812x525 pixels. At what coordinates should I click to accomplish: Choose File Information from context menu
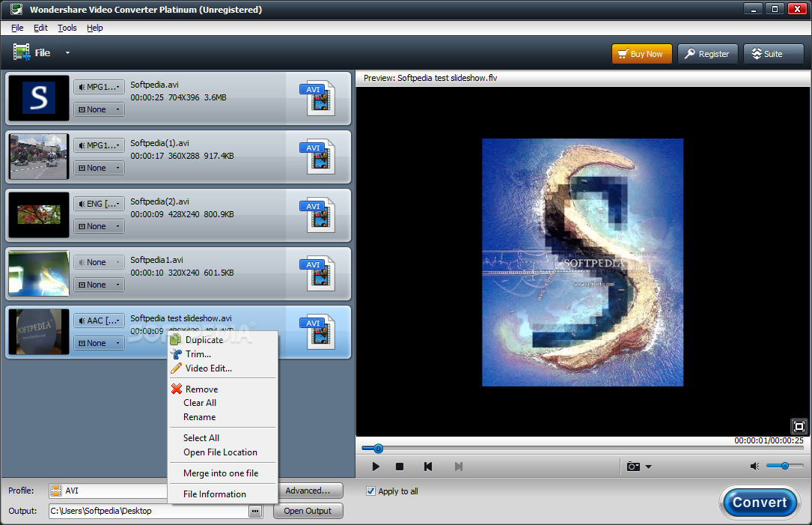[x=223, y=494]
